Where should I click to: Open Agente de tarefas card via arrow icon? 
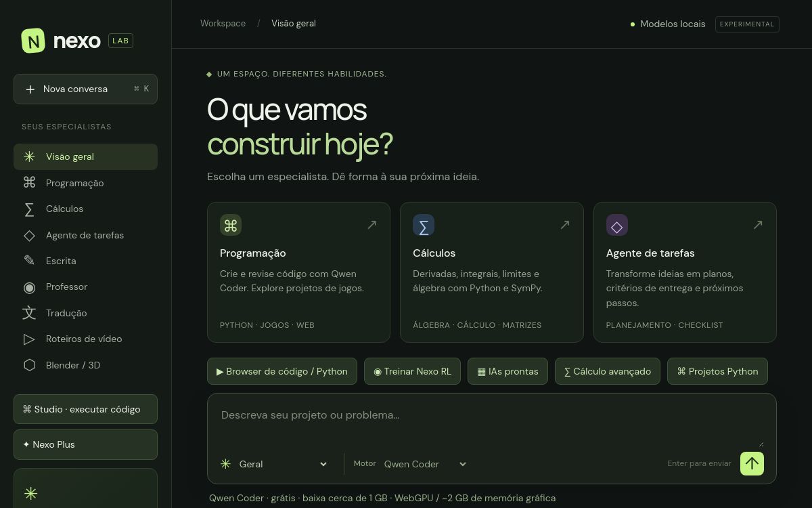(x=758, y=225)
